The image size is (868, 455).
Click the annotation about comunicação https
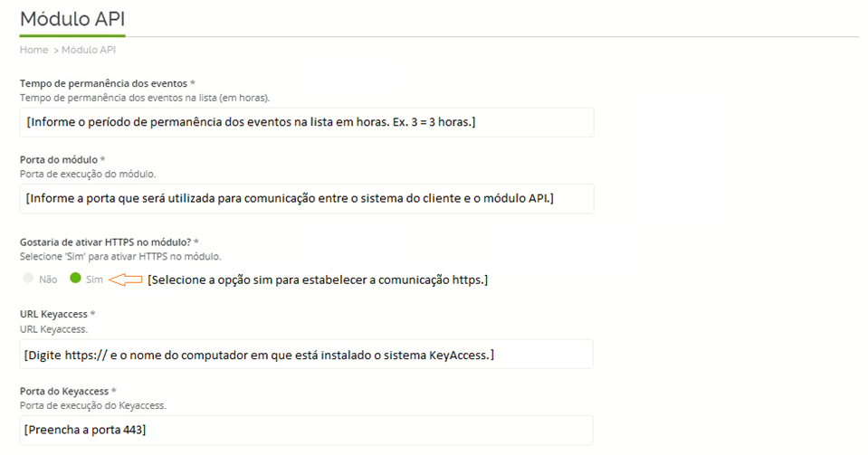click(x=318, y=280)
